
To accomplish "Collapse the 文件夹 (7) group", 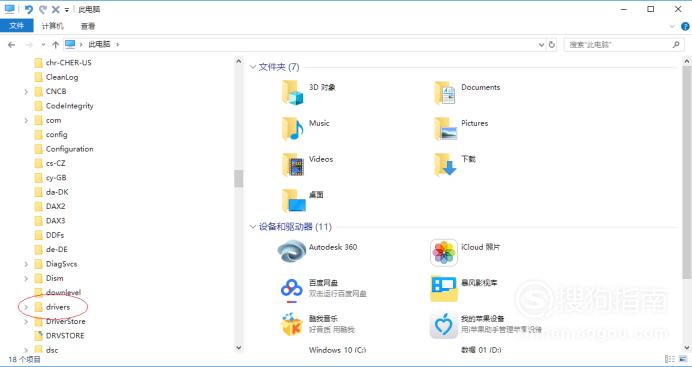I will pos(253,67).
